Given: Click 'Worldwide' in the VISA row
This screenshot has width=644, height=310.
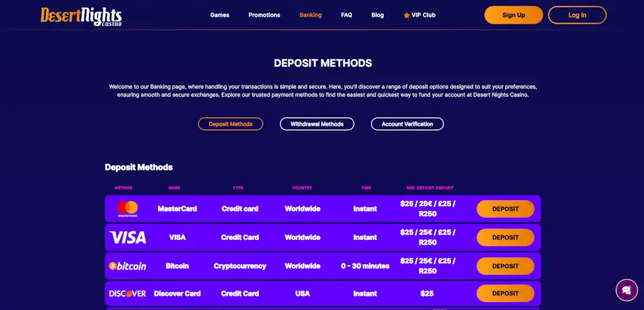Looking at the screenshot, I should pos(302,237).
